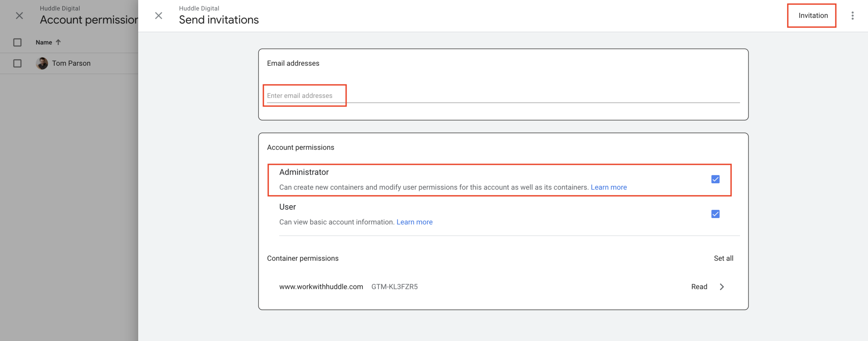The width and height of the screenshot is (868, 341).
Task: Select the Tom Parson row checkbox
Action: pyautogui.click(x=17, y=63)
